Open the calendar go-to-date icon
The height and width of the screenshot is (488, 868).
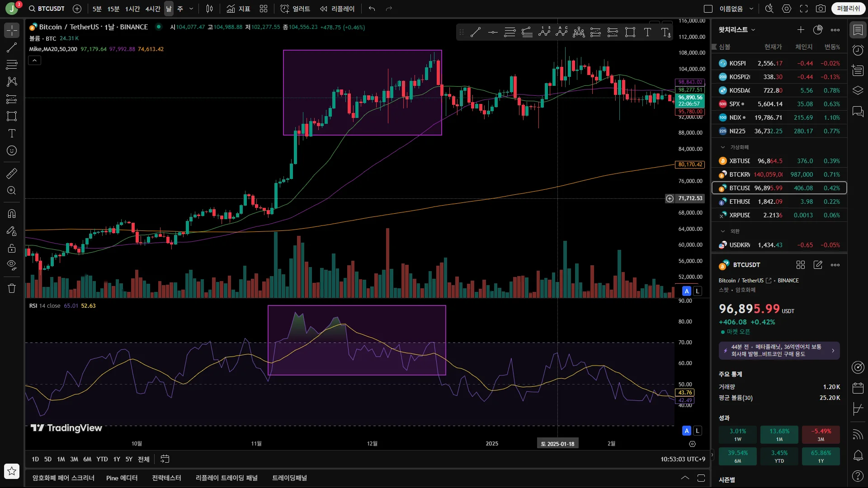coord(165,459)
